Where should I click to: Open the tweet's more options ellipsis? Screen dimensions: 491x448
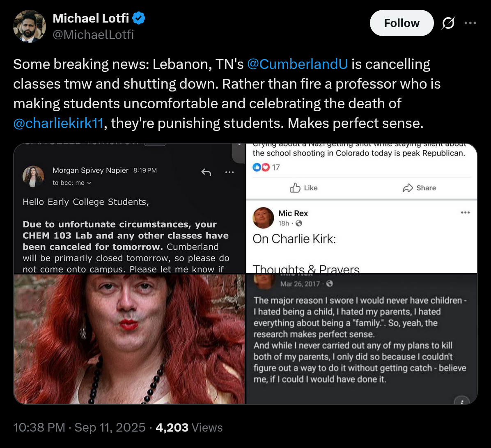tap(470, 23)
